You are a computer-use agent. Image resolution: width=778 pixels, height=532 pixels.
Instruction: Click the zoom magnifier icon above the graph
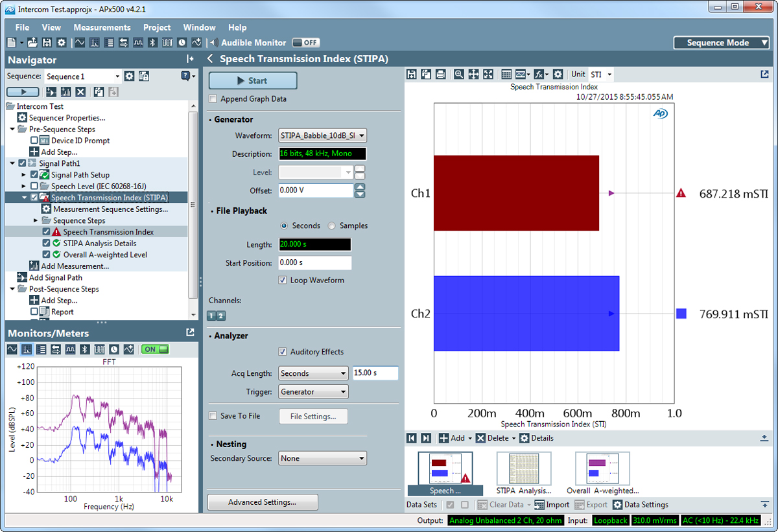click(x=459, y=75)
